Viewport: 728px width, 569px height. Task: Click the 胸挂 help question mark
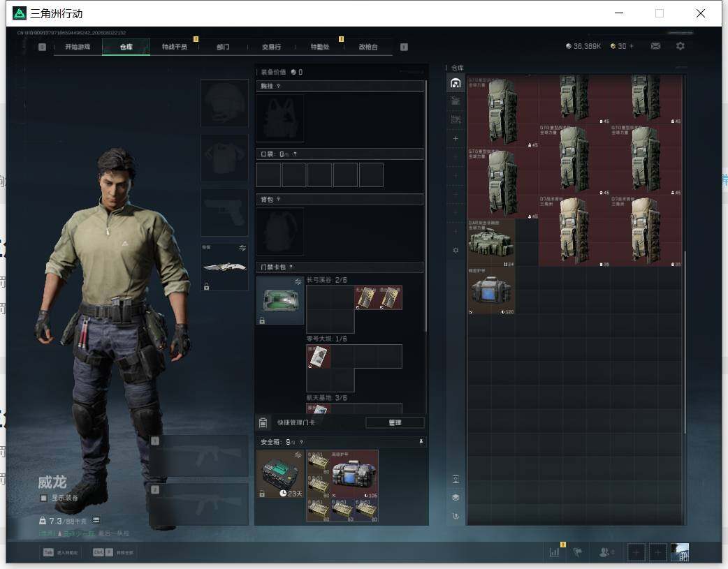pos(278,87)
